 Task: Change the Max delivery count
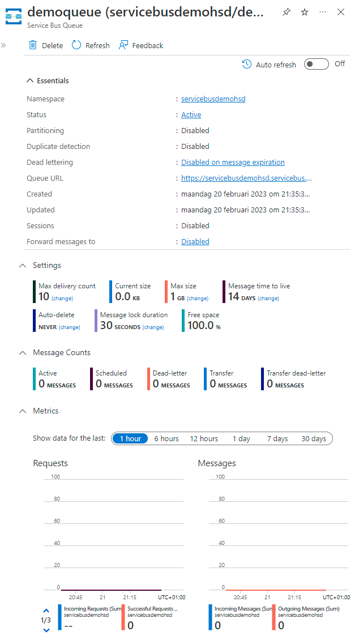point(62,298)
